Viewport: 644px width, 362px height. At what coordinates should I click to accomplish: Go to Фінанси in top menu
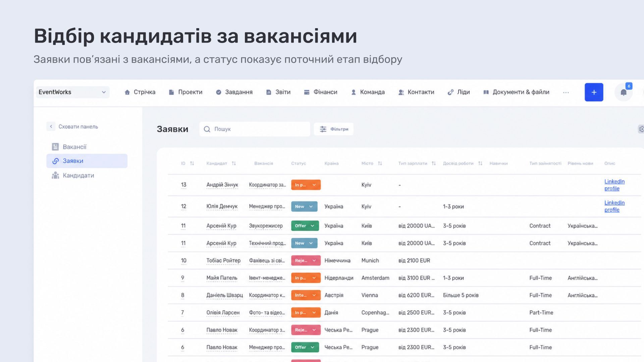click(x=320, y=92)
